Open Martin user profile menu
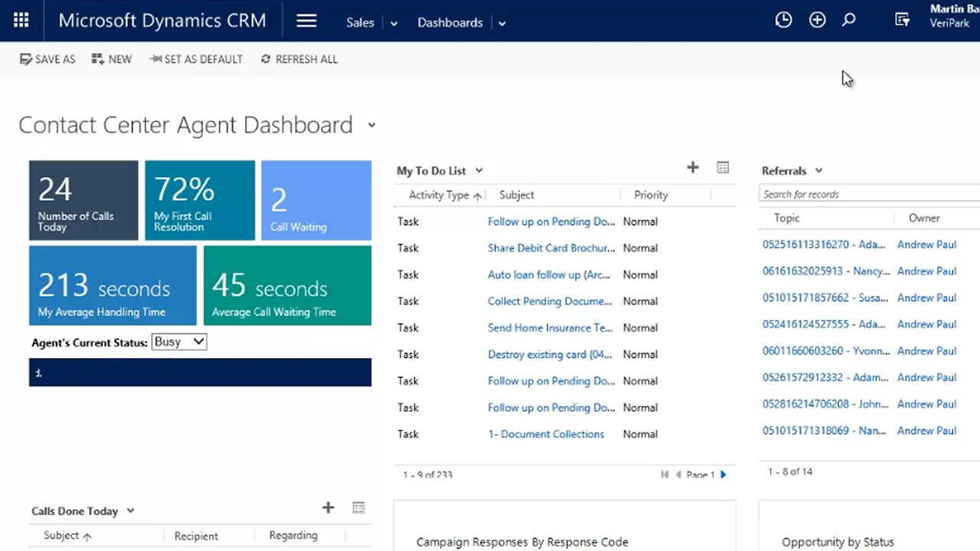The width and height of the screenshot is (980, 551). [x=953, y=16]
